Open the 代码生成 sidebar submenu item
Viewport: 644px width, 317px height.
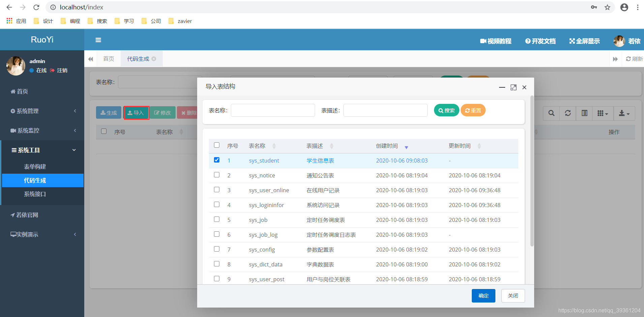pos(43,180)
